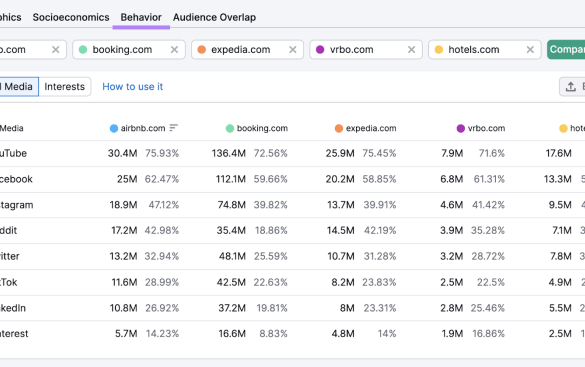Remove vrbo.com with its X icon
This screenshot has width=585, height=367.
click(412, 50)
